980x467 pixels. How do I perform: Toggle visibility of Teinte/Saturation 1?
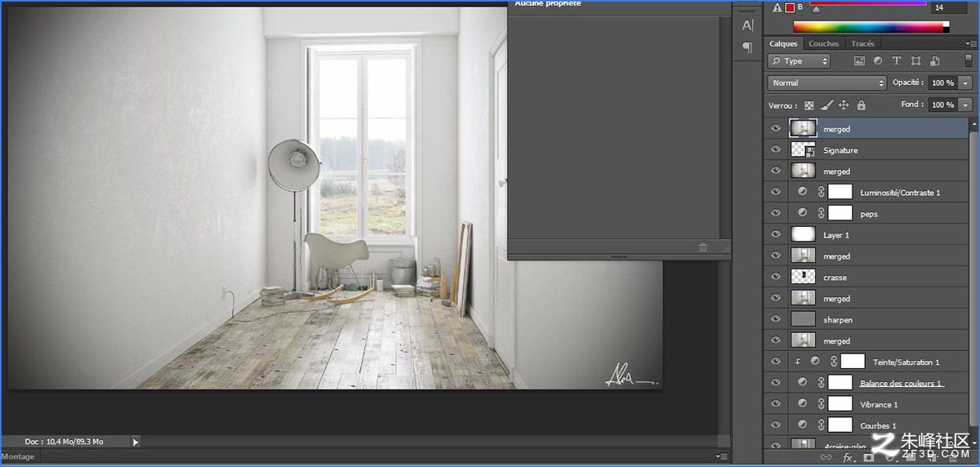click(776, 362)
